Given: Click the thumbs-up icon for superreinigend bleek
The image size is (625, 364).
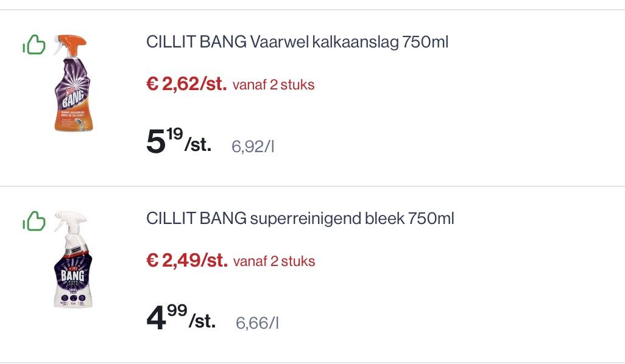Looking at the screenshot, I should [x=35, y=221].
